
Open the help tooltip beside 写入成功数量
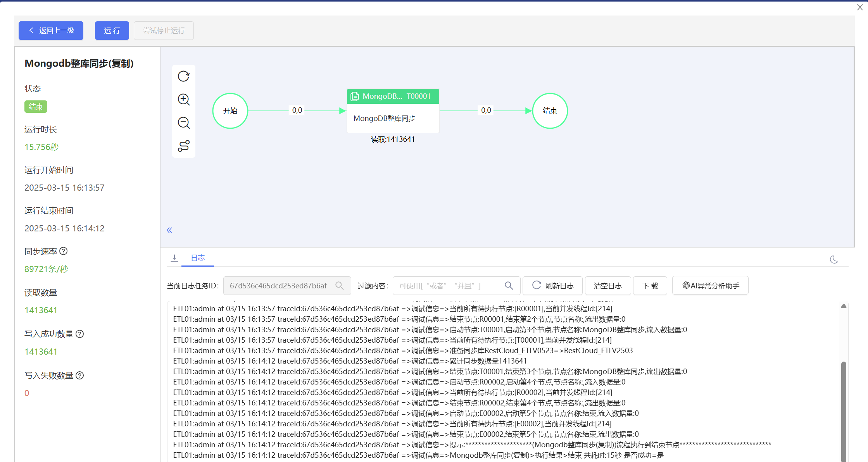[80, 334]
